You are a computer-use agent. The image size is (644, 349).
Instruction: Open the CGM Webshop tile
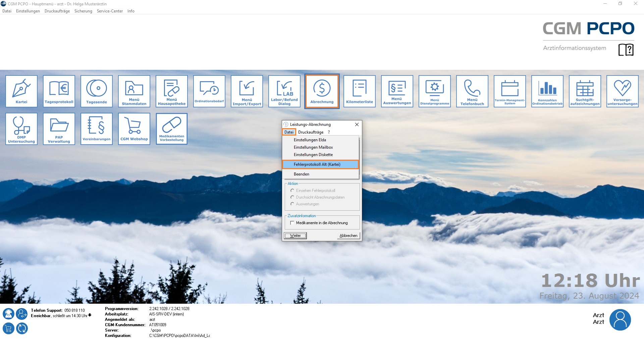134,129
